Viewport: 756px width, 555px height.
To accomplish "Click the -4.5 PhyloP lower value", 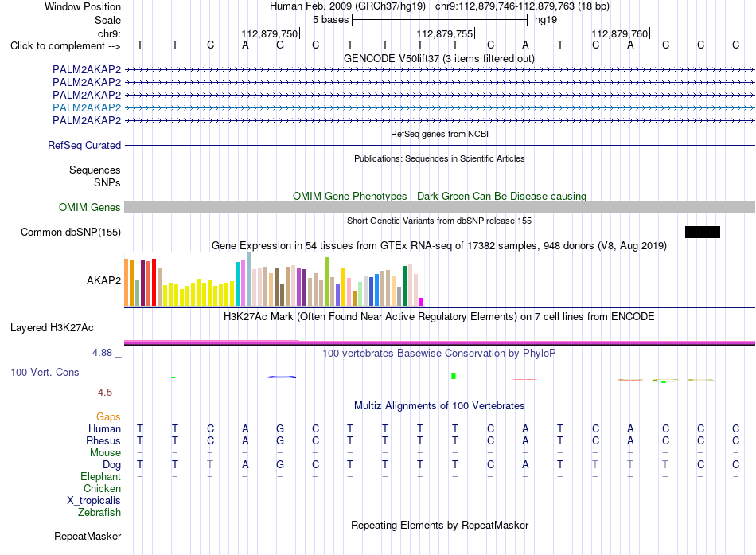I will [x=103, y=393].
